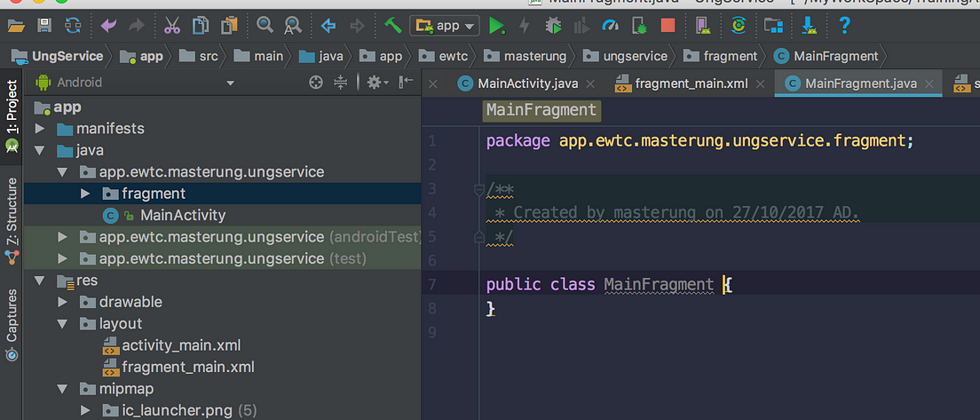Click the Synchronize icon
This screenshot has width=980, height=420.
(x=73, y=26)
